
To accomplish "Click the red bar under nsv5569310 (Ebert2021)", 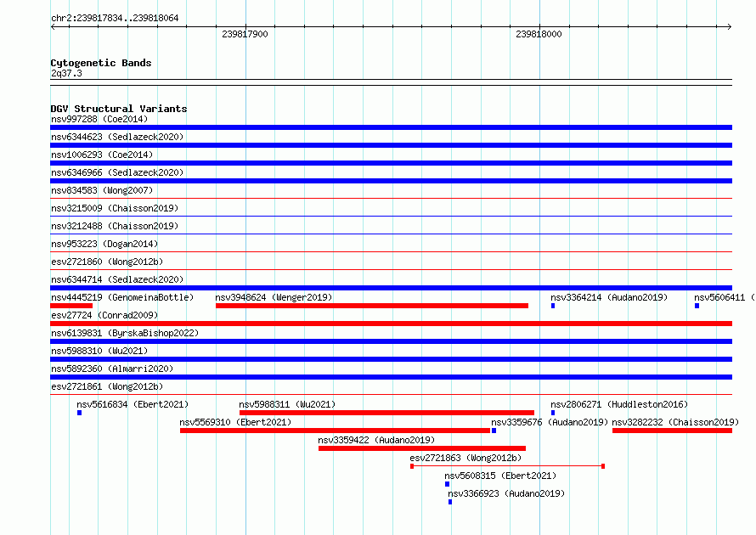I will point(335,431).
